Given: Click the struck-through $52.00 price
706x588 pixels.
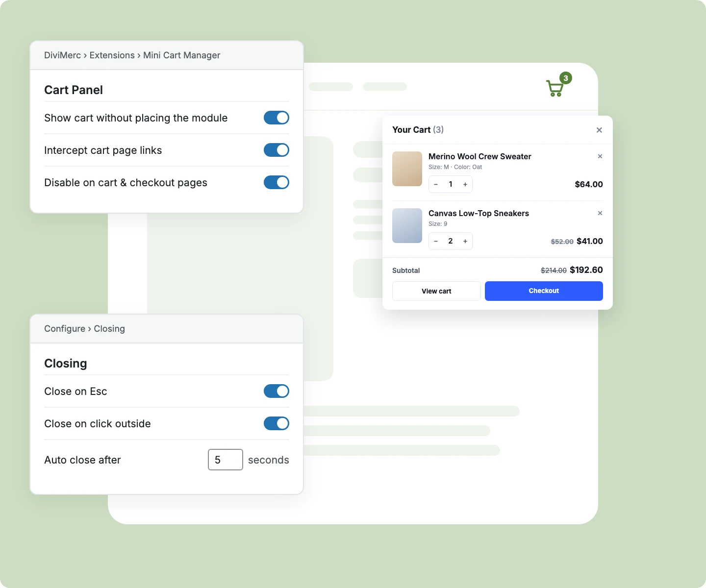Looking at the screenshot, I should [562, 242].
